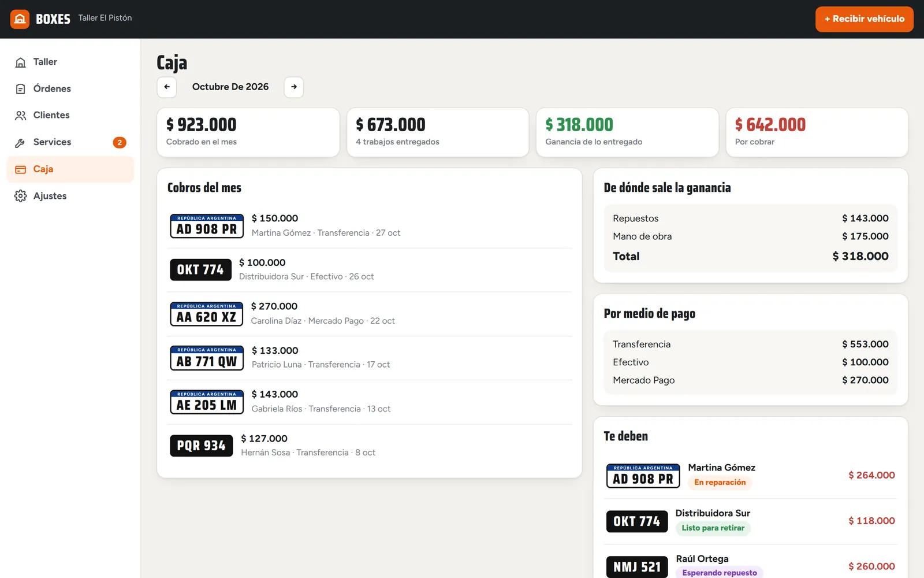
Task: Click license plate AA 620 XZ
Action: (x=206, y=314)
